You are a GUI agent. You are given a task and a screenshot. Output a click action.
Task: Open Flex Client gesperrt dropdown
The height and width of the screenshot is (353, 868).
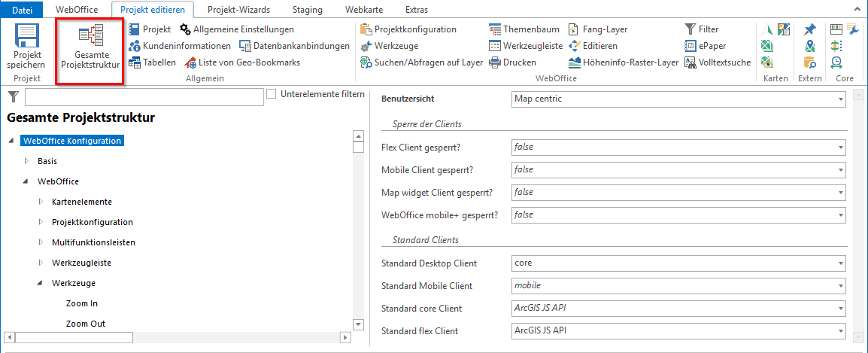click(x=678, y=148)
